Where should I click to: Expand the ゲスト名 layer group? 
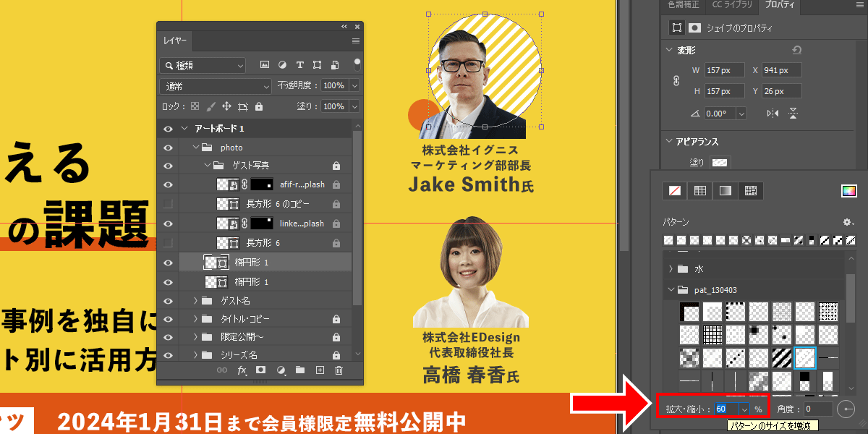point(195,300)
